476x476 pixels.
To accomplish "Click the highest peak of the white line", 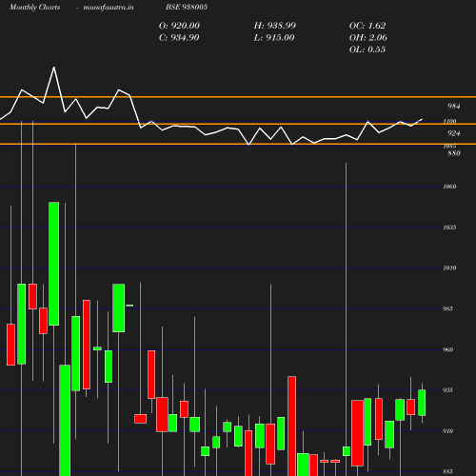I will 54,68.
